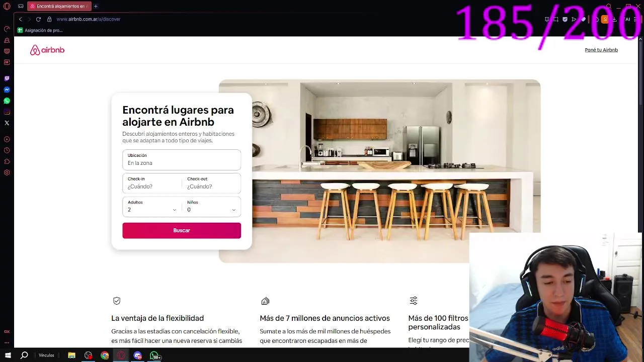Click the Buscar button
The image size is (644, 362).
[x=182, y=230]
